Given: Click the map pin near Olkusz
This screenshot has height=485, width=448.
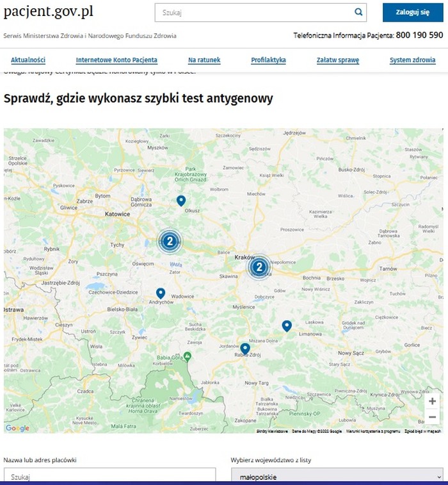Looking at the screenshot, I should 181,201.
